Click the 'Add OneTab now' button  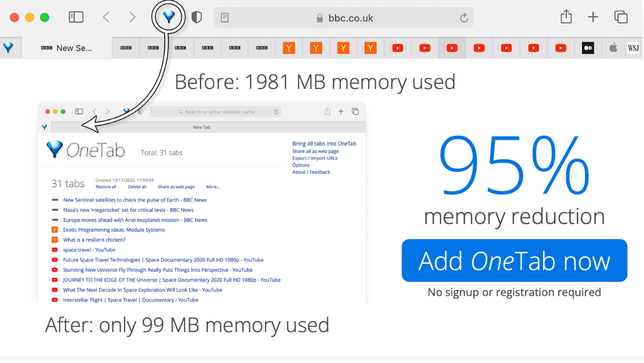click(514, 261)
